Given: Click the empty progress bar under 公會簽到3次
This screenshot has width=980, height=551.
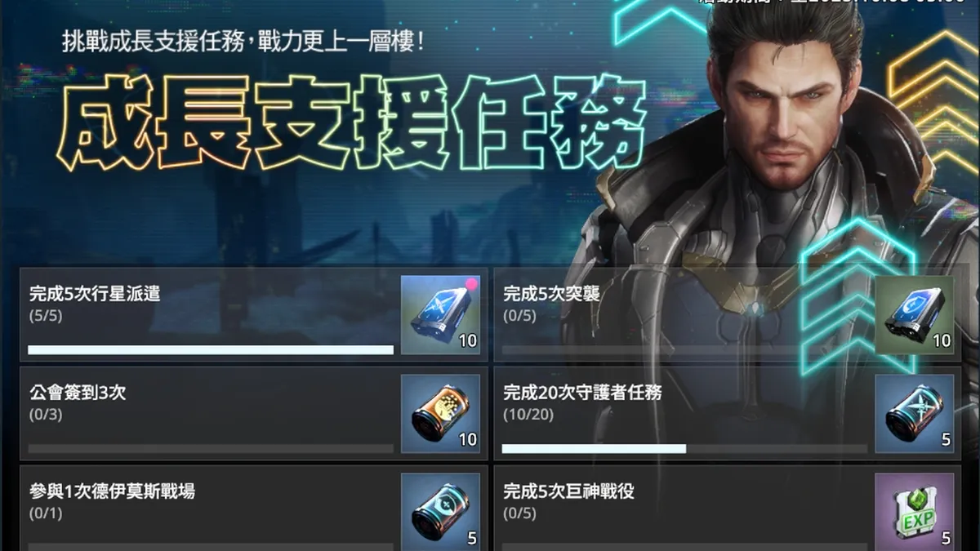Looking at the screenshot, I should point(211,449).
